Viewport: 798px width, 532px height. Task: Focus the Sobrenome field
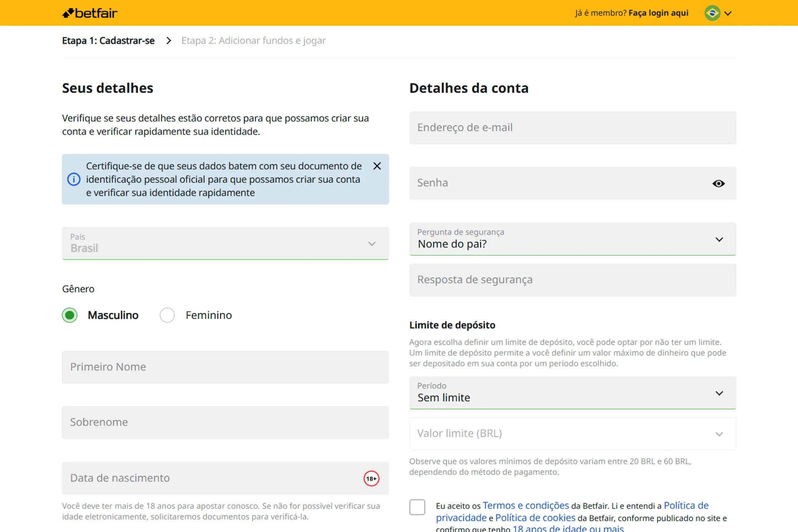[225, 422]
